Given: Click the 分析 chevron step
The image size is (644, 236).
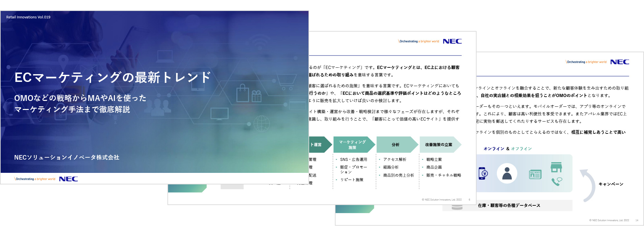Looking at the screenshot, I should 397,145.
